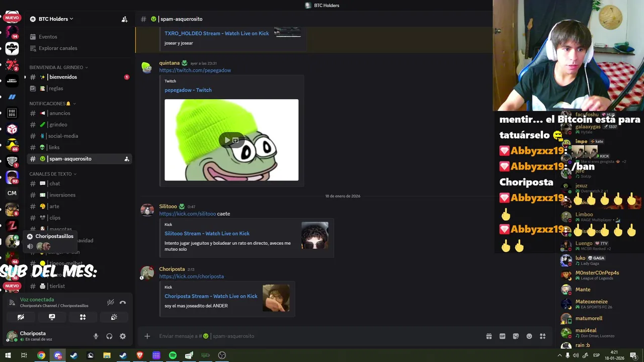The image size is (644, 362).
Task: Open Choriposta Stream embed title link
Action: point(211,296)
